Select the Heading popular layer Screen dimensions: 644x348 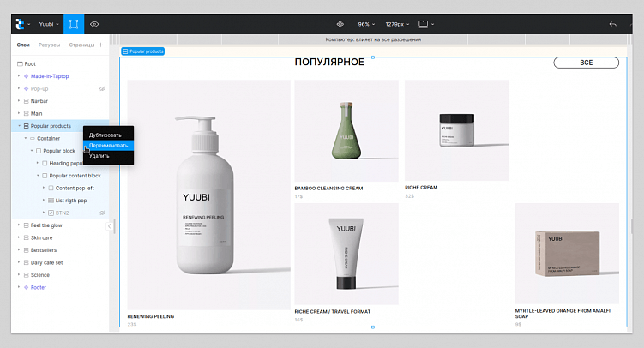tap(66, 164)
